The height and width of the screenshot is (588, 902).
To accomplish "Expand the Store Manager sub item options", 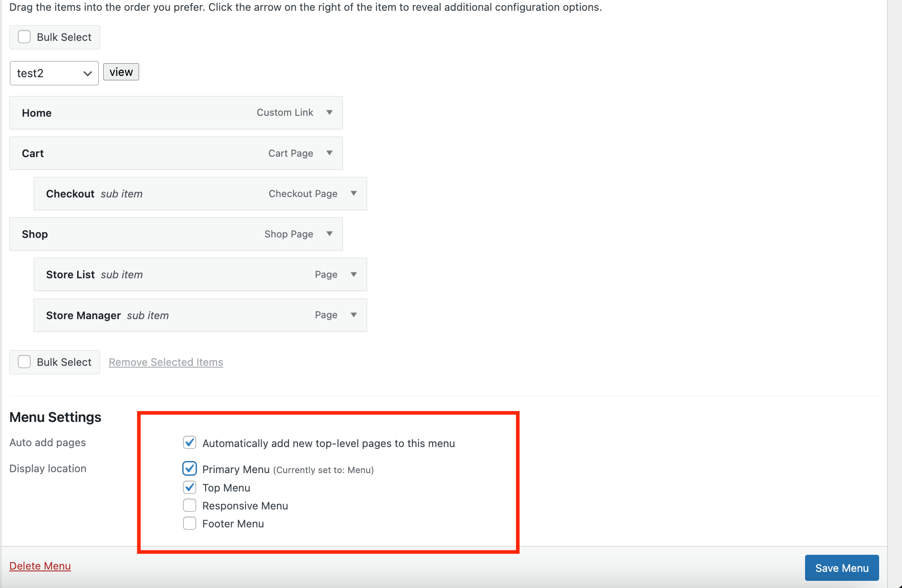I will pos(354,315).
